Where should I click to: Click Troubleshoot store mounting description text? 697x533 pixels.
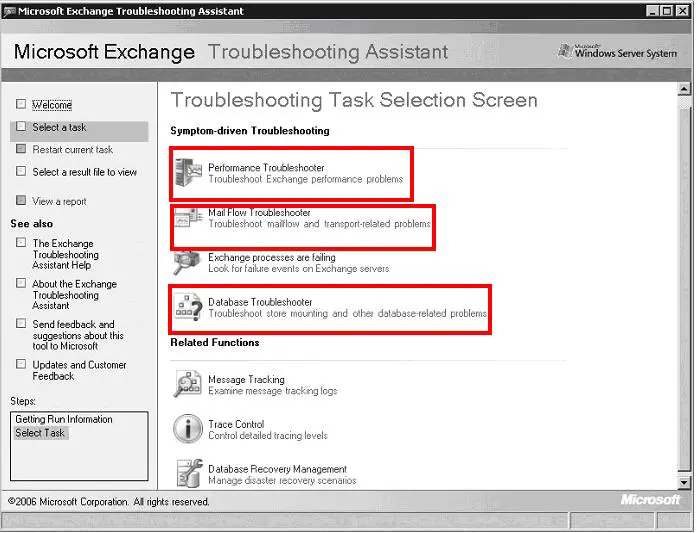[347, 314]
